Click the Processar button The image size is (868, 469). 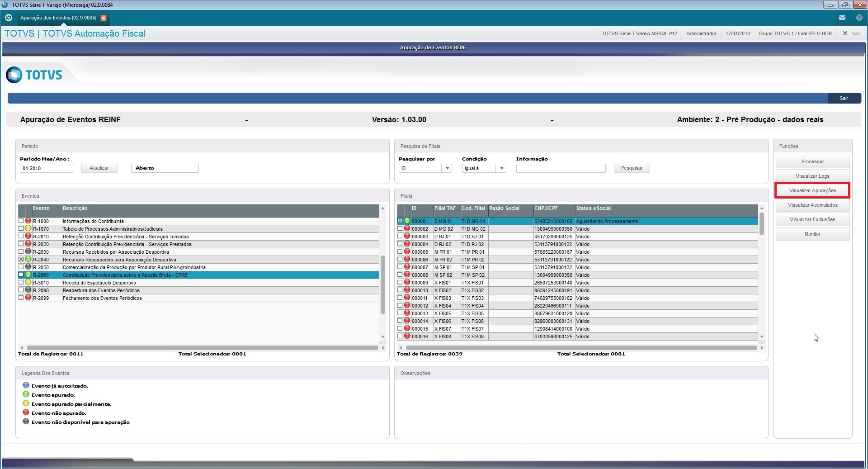(x=812, y=161)
